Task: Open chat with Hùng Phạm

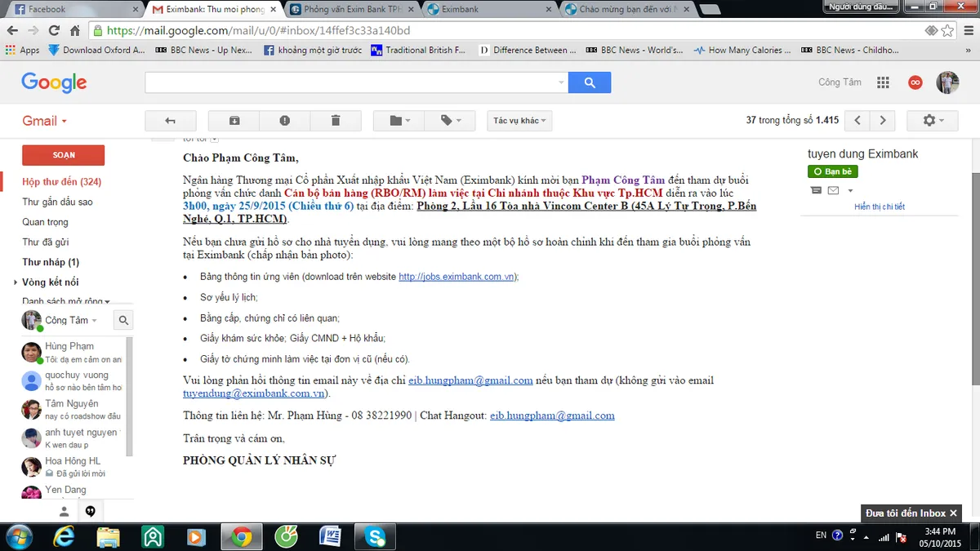Action: point(72,353)
